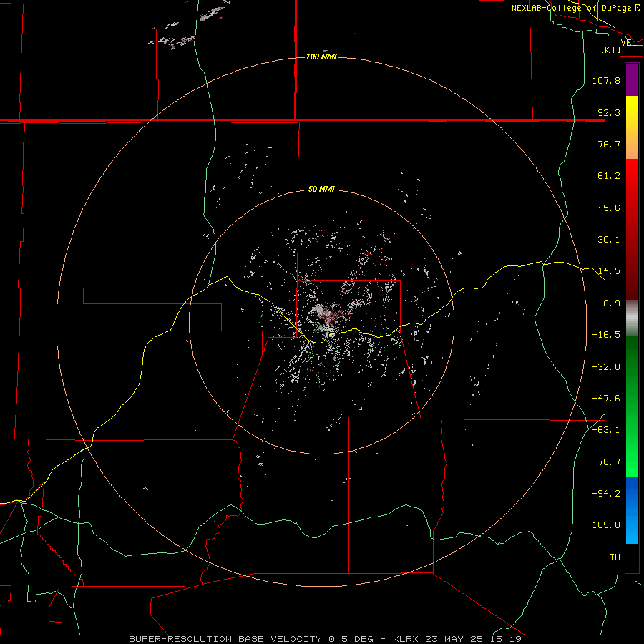Click the -63.1 velocity scale value
644x644 pixels.
[x=606, y=430]
